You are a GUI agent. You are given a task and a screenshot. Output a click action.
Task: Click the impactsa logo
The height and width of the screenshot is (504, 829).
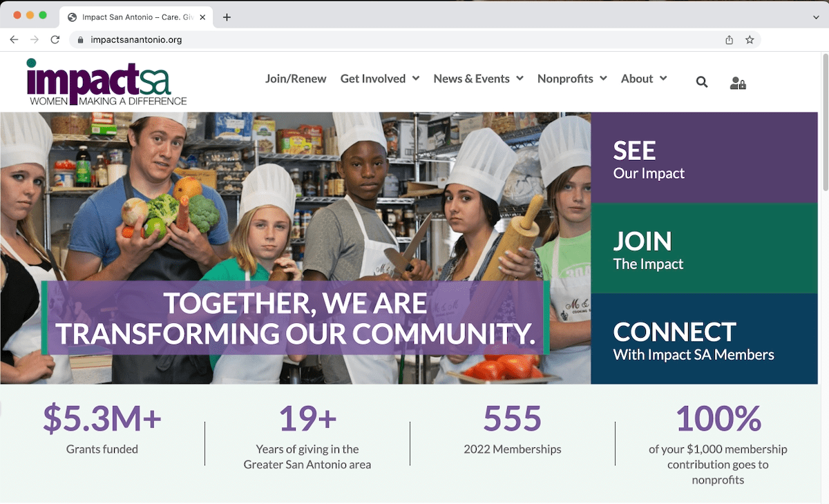(106, 81)
